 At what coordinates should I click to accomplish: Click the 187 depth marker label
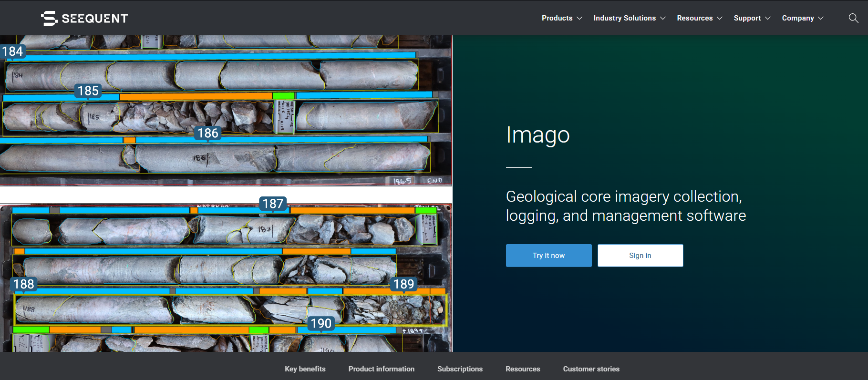point(273,204)
